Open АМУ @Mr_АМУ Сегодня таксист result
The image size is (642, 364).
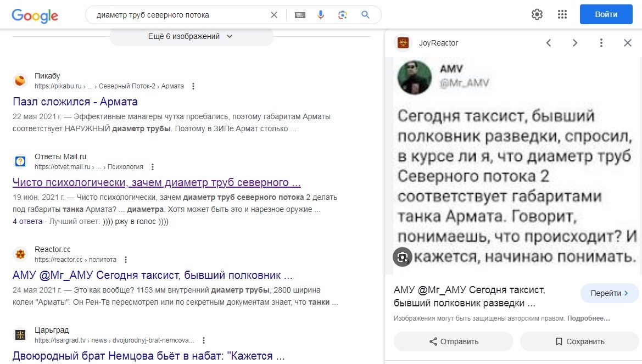tap(152, 275)
